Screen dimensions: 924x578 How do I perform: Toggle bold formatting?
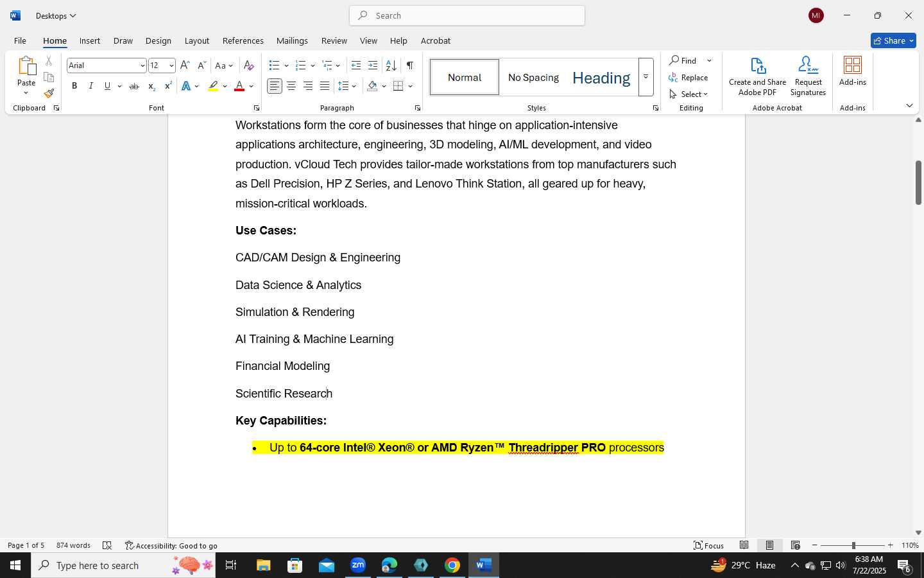[74, 86]
